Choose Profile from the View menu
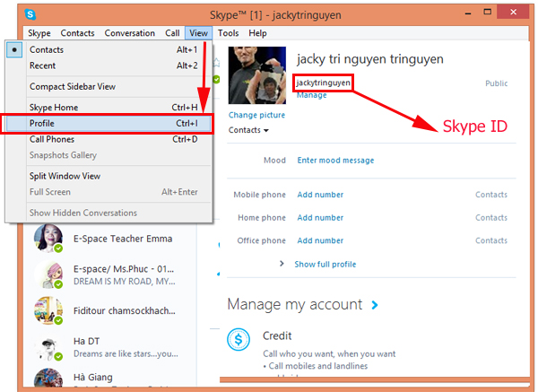The width and height of the screenshot is (538, 392). coord(55,123)
